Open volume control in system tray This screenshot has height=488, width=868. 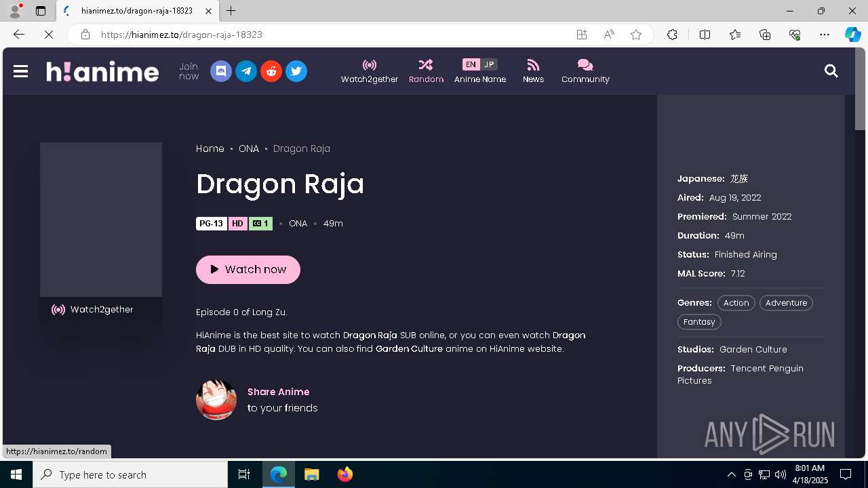pos(780,474)
